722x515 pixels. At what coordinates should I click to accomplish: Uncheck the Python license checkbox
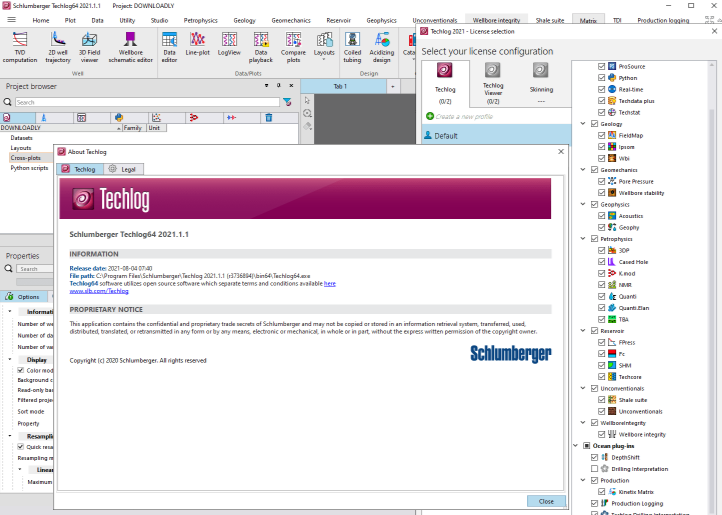pyautogui.click(x=601, y=77)
